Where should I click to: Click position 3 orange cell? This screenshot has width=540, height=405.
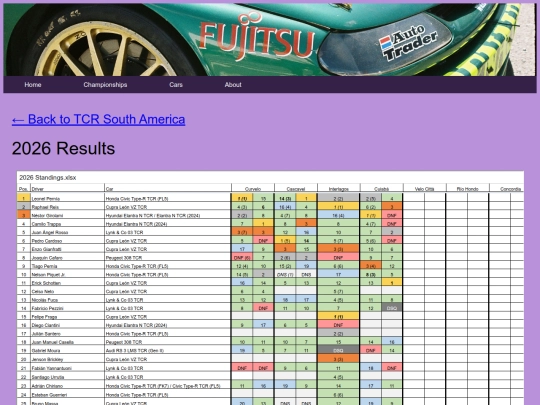coord(23,216)
